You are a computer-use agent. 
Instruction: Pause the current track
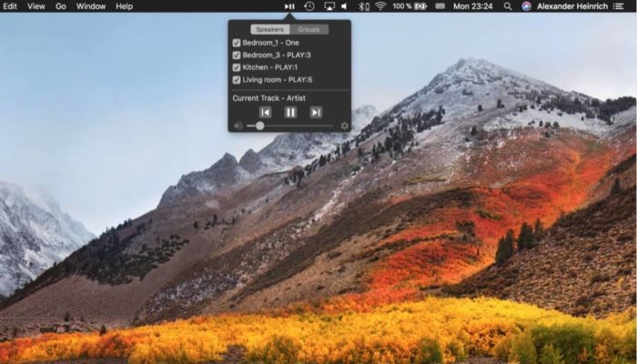pos(290,112)
